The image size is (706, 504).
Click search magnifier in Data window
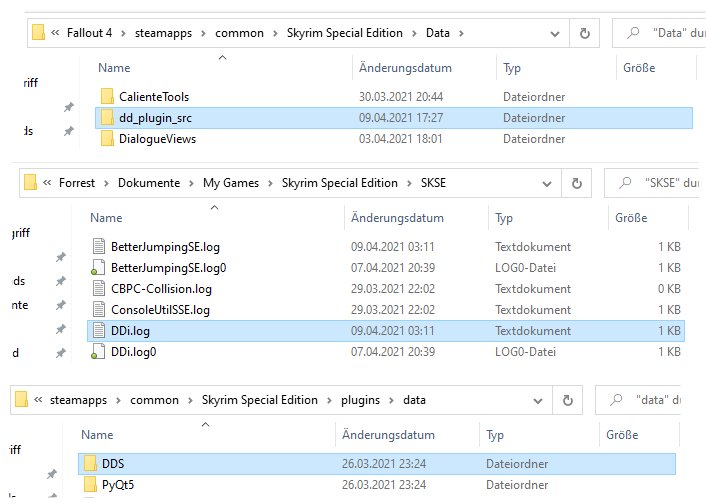(633, 33)
